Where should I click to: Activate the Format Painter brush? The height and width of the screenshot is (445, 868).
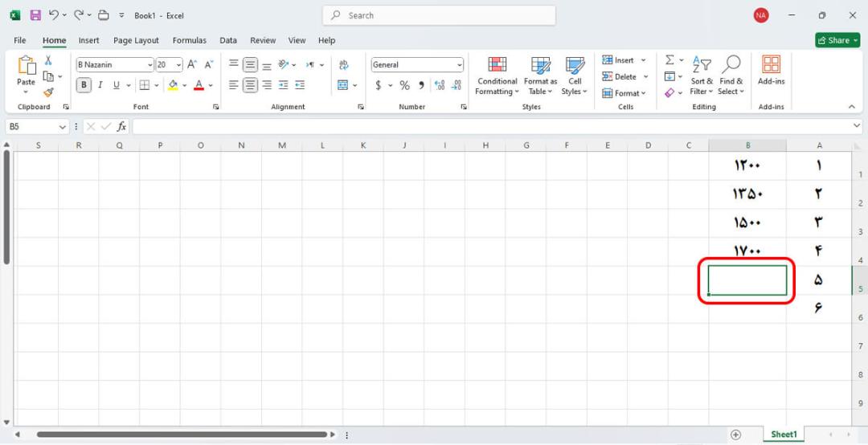(x=48, y=92)
